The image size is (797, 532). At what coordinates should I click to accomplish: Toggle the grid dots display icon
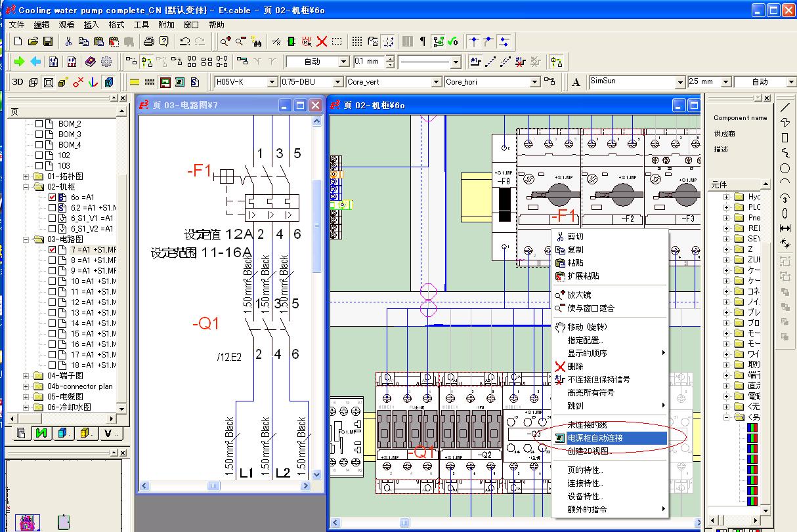pos(357,41)
